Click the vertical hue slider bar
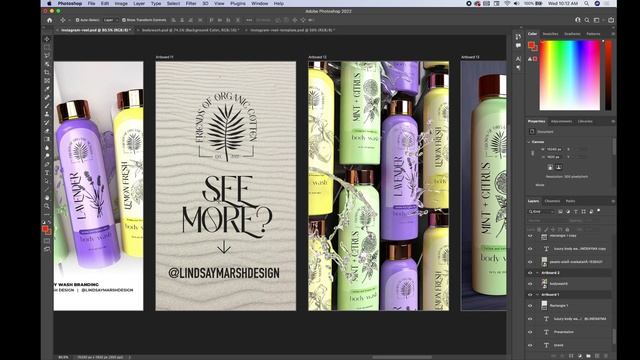 608,76
